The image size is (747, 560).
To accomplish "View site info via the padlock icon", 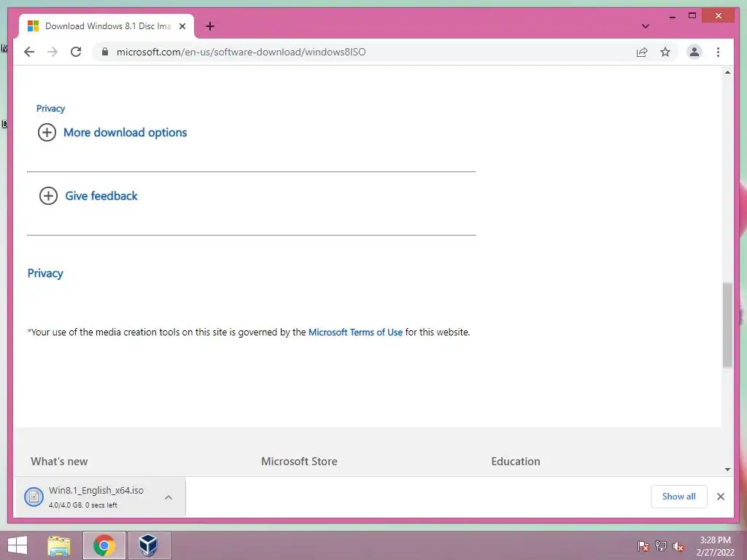I will 105,52.
